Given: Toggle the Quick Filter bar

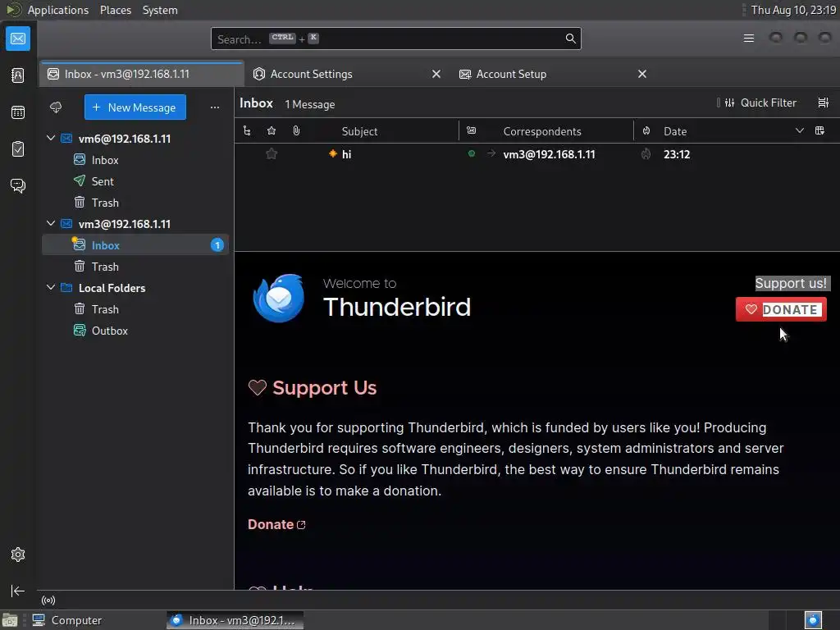Looking at the screenshot, I should point(760,103).
